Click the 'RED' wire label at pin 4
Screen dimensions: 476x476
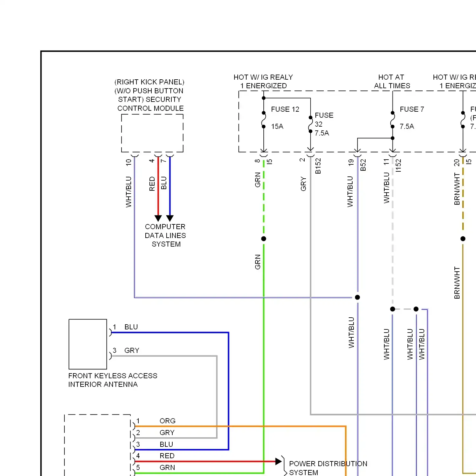167,456
